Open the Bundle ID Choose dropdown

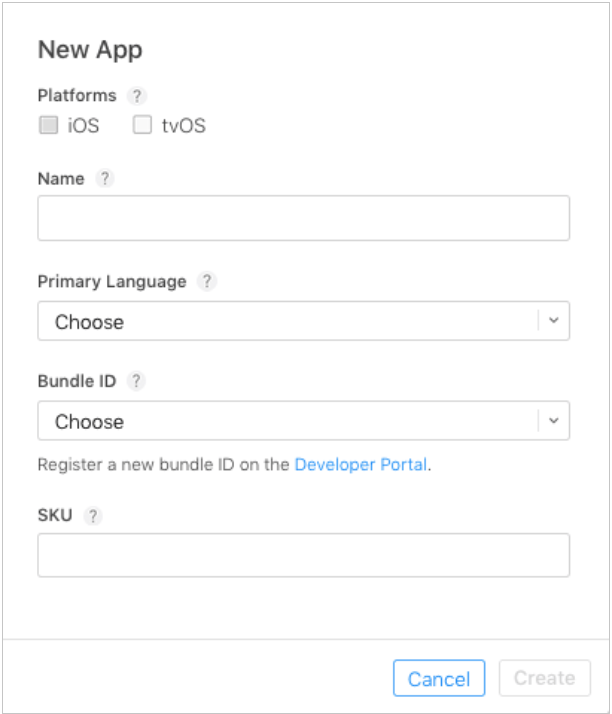290,421
